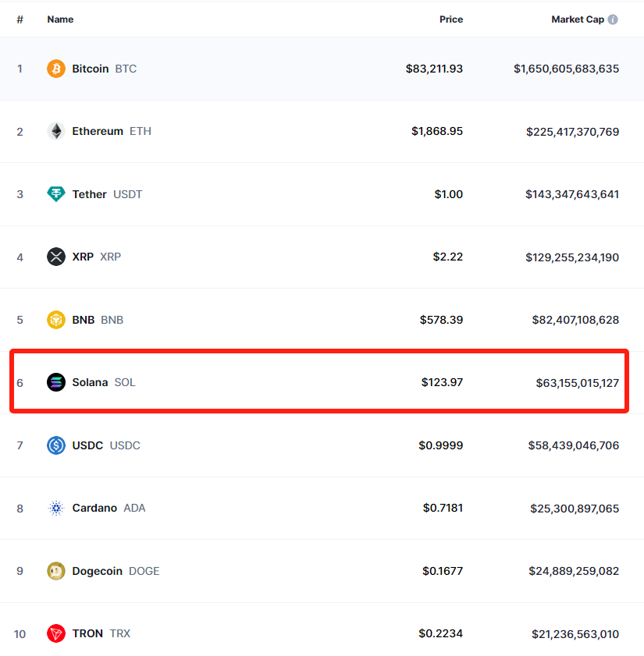This screenshot has width=644, height=656.
Task: Click the TRON red logo icon
Action: (56, 633)
